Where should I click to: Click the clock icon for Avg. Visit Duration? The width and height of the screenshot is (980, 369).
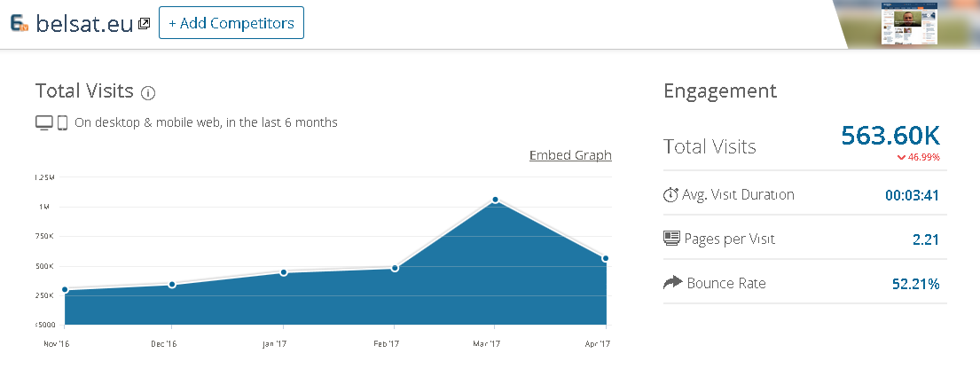[671, 195]
